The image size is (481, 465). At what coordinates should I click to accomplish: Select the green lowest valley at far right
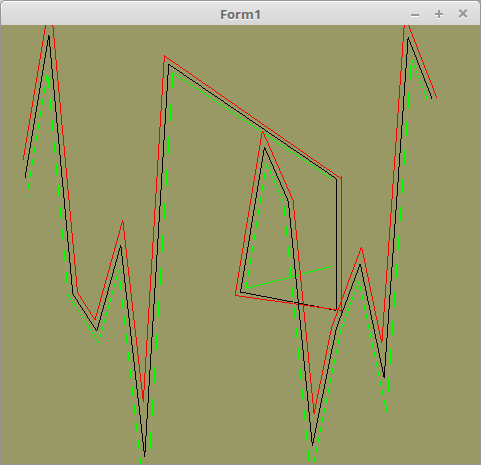coord(386,411)
